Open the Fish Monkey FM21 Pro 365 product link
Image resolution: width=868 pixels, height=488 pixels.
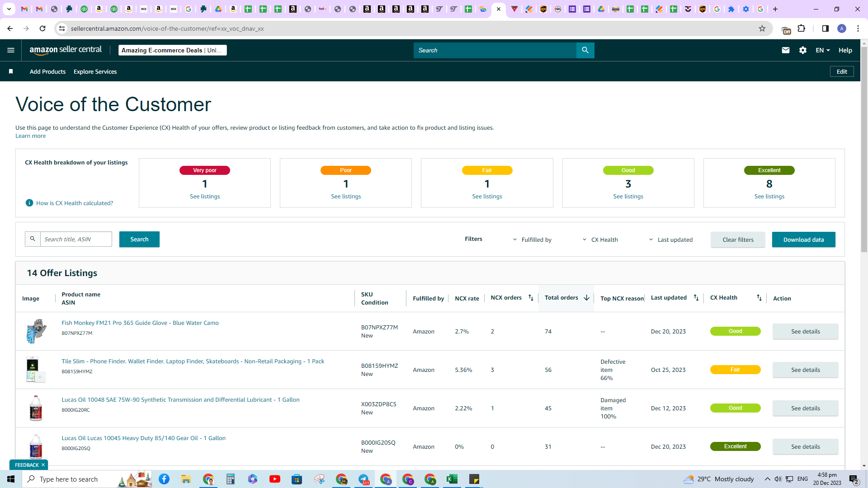tap(140, 323)
